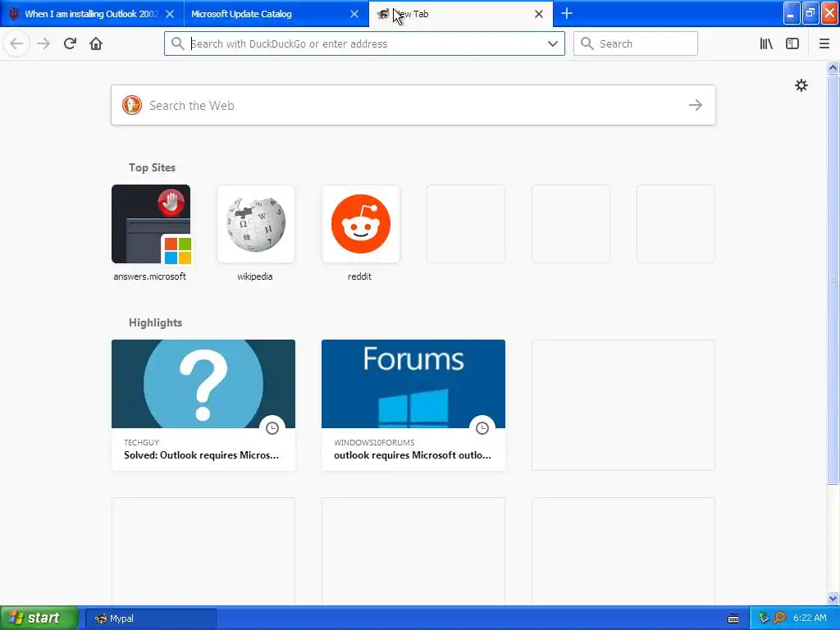Click the history clock on Windows10Forums card
Screen dimensions: 840x630
point(482,427)
